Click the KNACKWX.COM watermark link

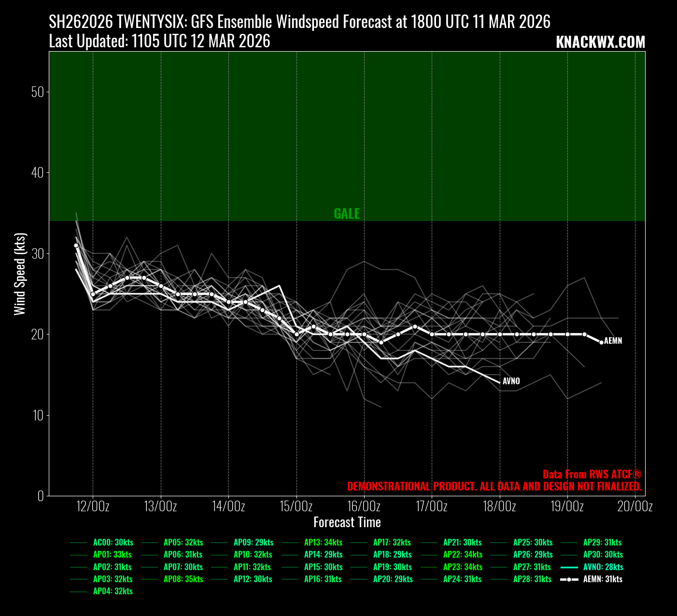pos(600,42)
